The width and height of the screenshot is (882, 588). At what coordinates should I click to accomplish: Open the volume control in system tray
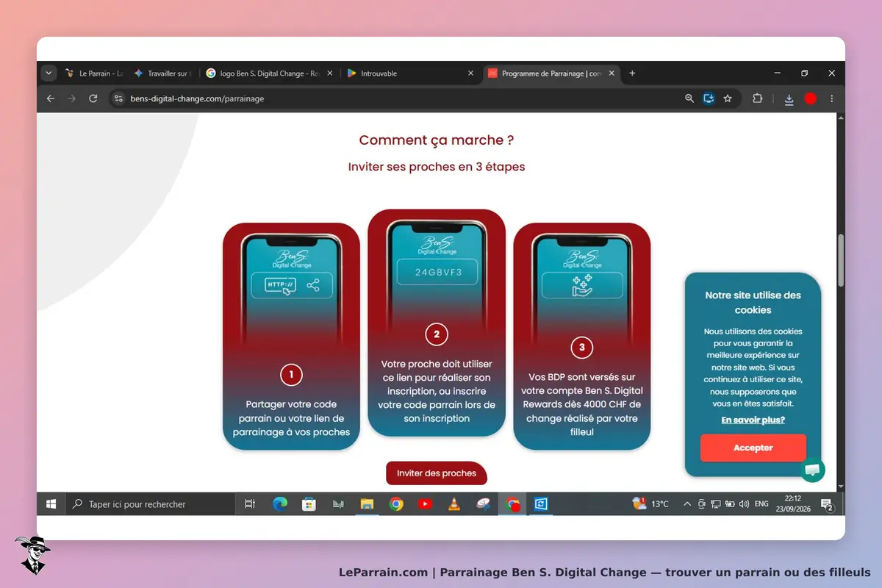[x=744, y=504]
